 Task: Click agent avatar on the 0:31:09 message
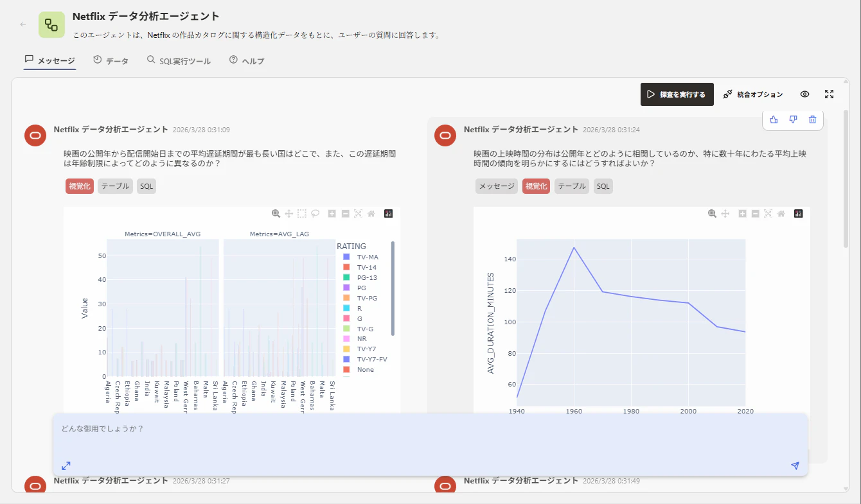point(35,135)
